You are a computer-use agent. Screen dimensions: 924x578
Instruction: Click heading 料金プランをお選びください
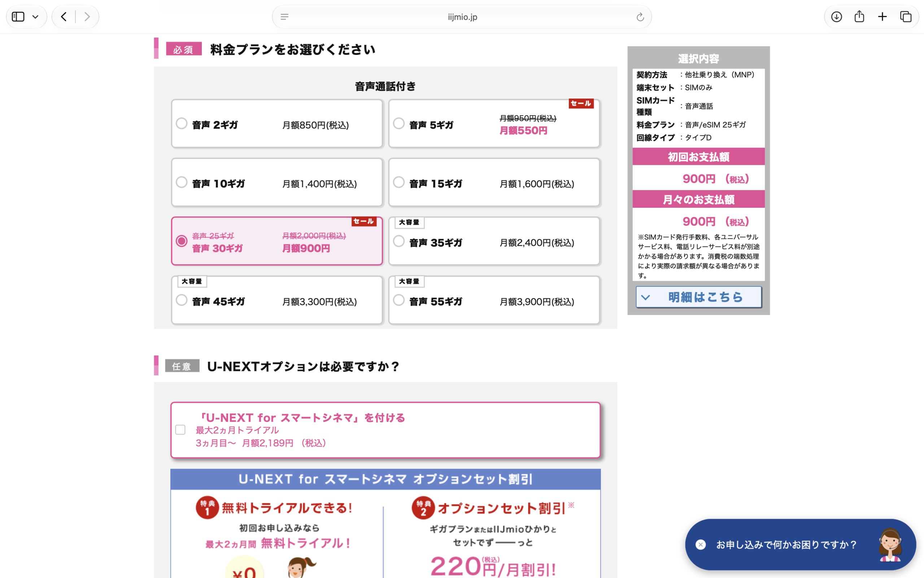point(293,50)
